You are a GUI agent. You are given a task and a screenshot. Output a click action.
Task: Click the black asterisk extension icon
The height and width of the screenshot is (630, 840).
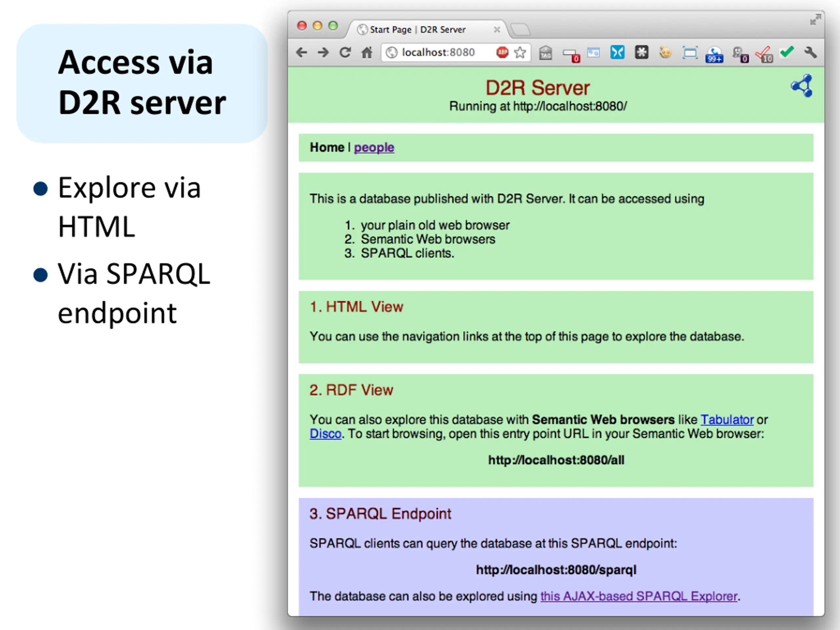click(642, 52)
